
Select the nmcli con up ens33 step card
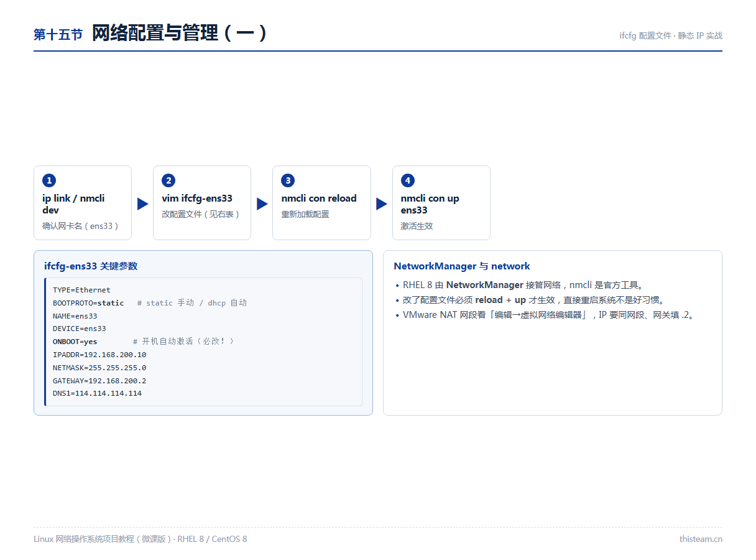click(x=441, y=203)
